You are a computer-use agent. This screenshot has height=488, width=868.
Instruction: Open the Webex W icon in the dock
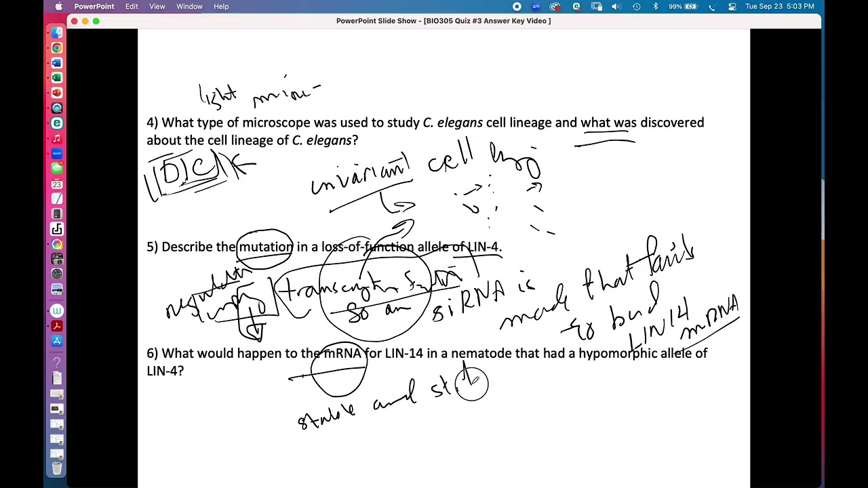pos(57,311)
